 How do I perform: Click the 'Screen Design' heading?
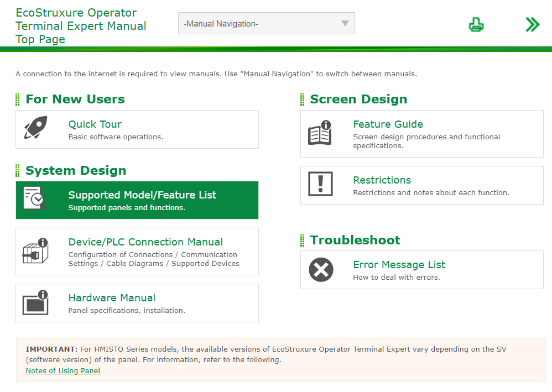coord(358,99)
